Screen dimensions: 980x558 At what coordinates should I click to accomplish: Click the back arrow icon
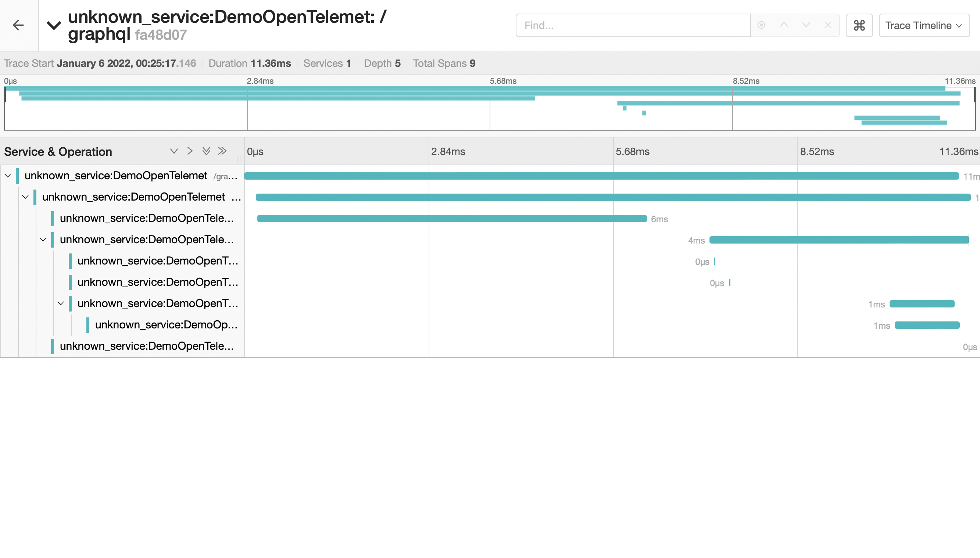pos(18,25)
